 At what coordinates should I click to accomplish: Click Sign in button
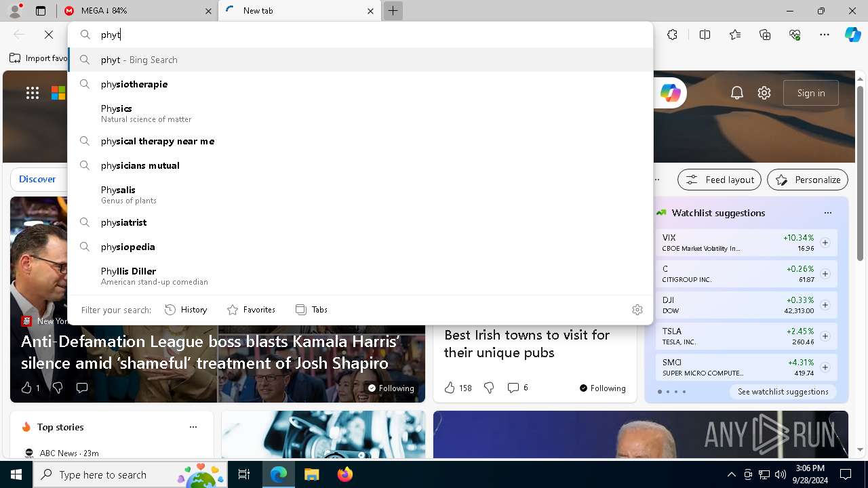(811, 93)
